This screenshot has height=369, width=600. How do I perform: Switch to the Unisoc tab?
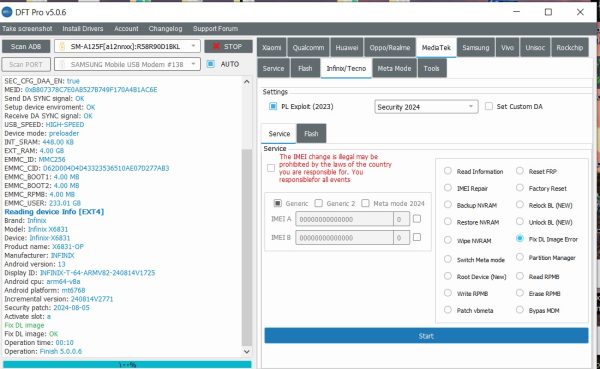coord(535,47)
